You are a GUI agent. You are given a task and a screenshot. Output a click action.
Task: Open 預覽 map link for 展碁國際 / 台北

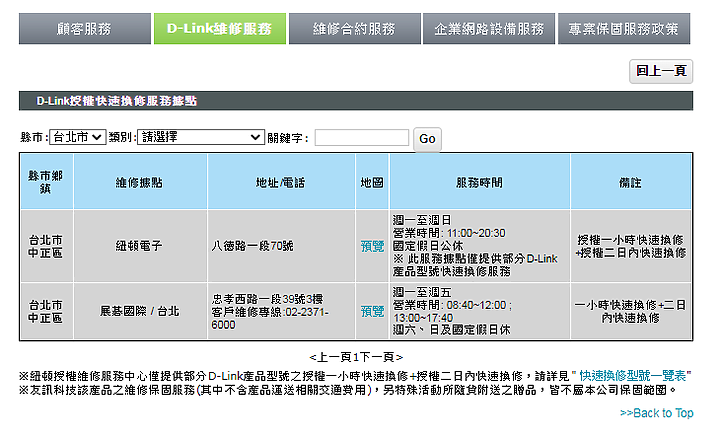[372, 311]
